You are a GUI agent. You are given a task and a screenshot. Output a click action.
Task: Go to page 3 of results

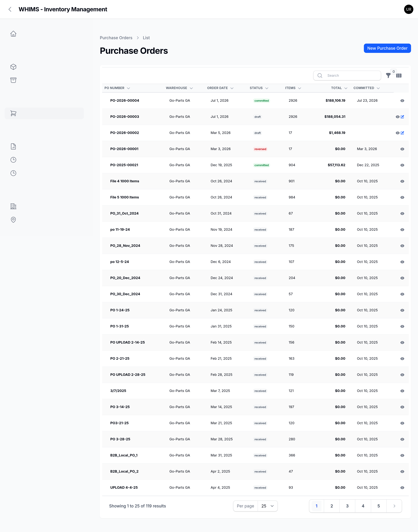[347, 506]
